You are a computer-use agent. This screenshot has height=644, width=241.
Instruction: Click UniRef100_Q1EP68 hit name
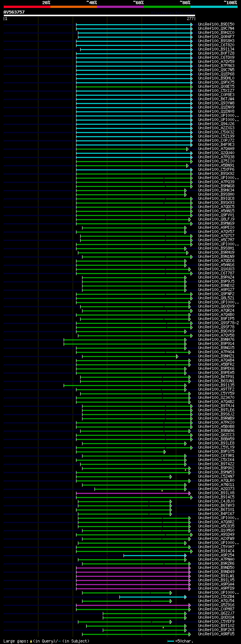216,74
